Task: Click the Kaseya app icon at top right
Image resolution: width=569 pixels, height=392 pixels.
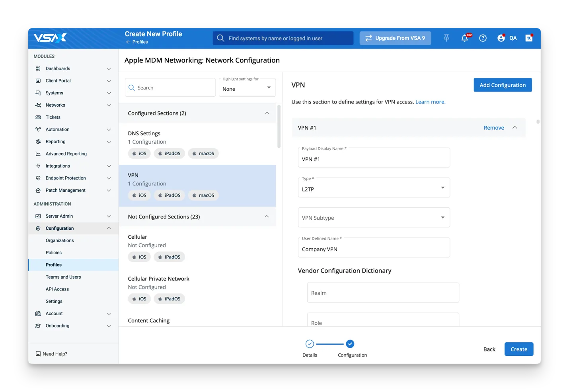Action: coord(529,38)
